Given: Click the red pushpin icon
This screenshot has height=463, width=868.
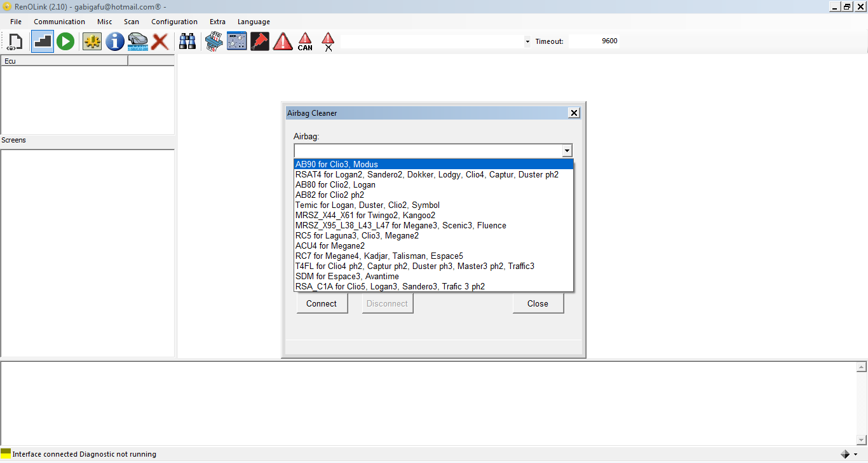Looking at the screenshot, I should (x=260, y=42).
